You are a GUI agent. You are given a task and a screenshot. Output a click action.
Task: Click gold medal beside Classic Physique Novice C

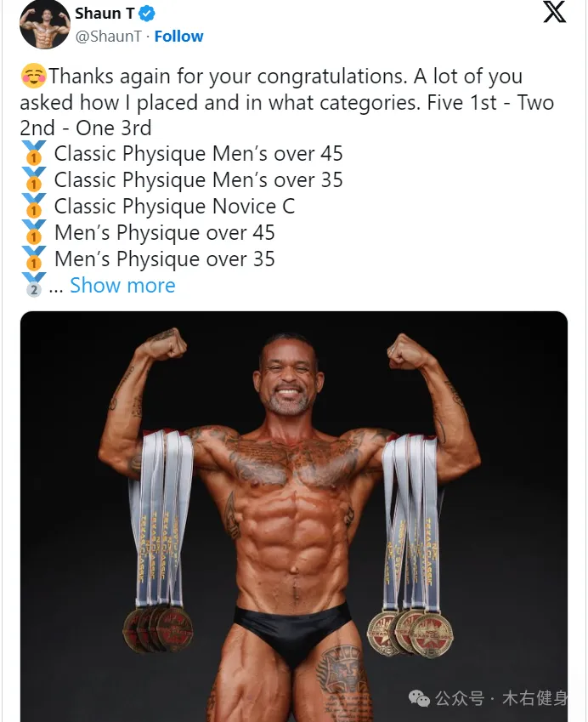pos(34,206)
